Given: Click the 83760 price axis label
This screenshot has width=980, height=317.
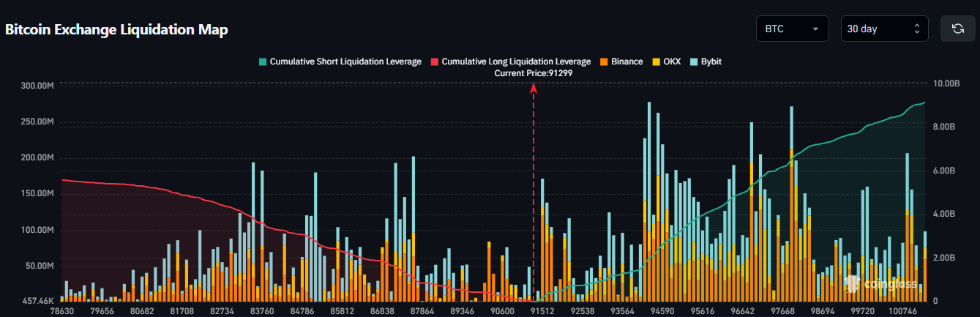Looking at the screenshot, I should 261,311.
